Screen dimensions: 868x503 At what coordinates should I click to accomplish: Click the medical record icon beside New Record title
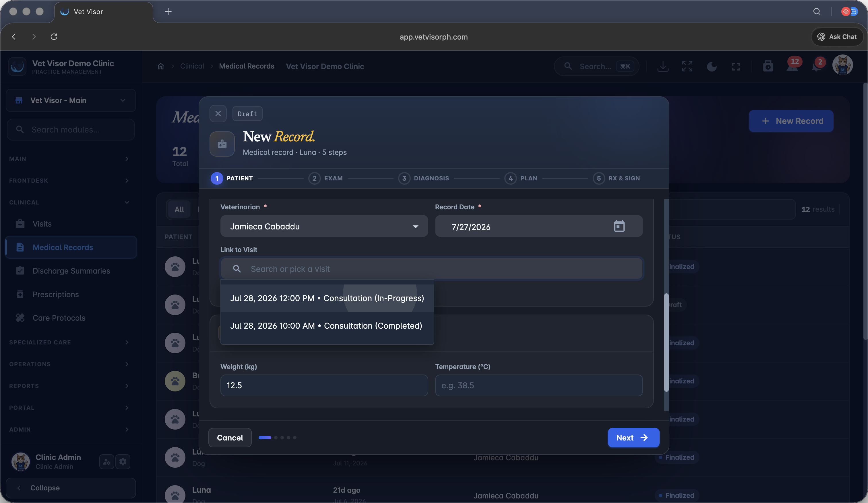click(222, 144)
